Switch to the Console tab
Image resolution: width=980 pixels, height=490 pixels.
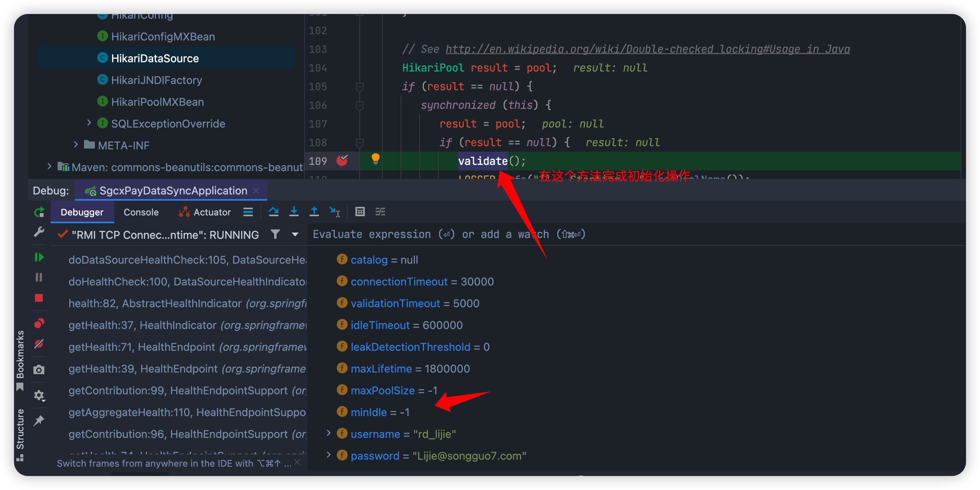(x=139, y=212)
